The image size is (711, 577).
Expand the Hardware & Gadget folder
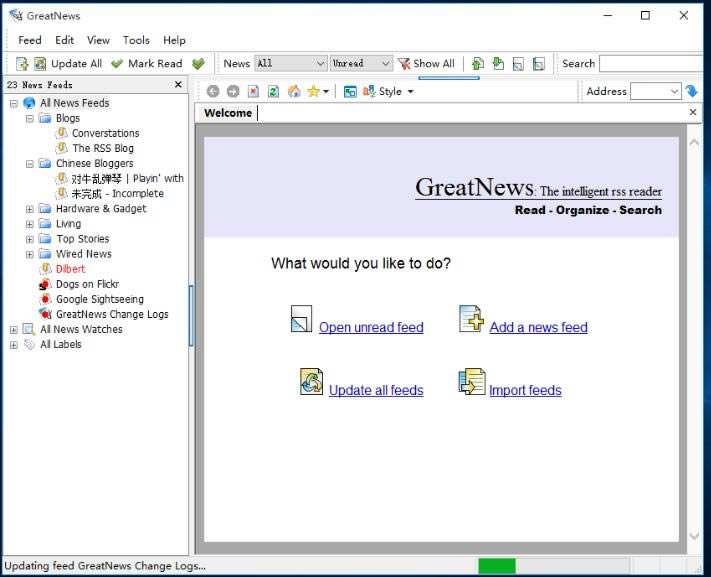[30, 209]
